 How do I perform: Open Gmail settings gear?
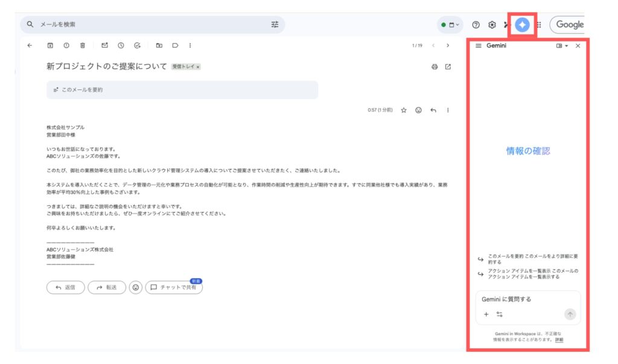coord(492,25)
